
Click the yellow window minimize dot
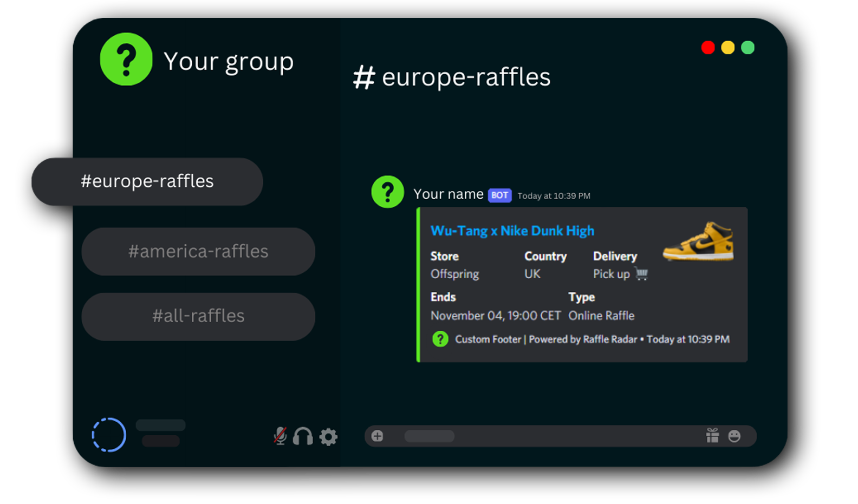coord(728,48)
